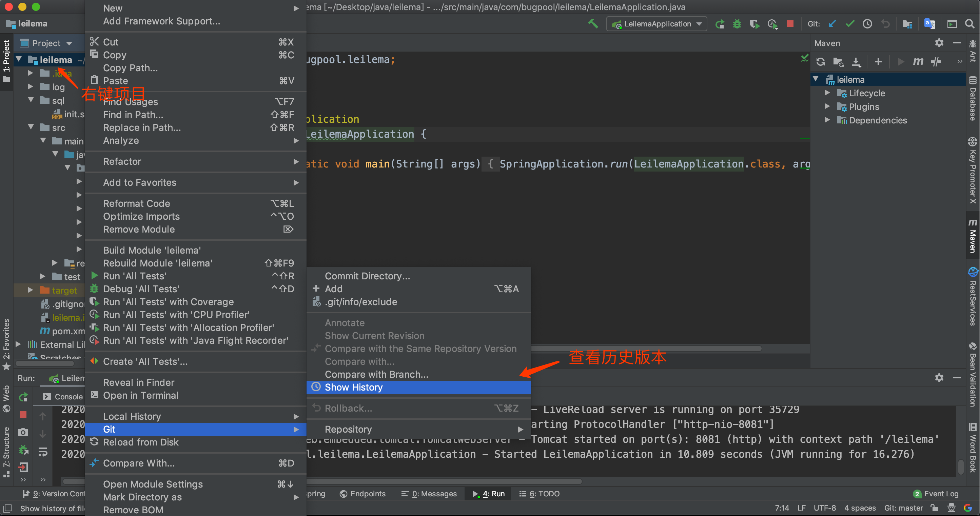This screenshot has width=980, height=516.
Task: Collapse the sql folder in Project tree
Action: (31, 100)
